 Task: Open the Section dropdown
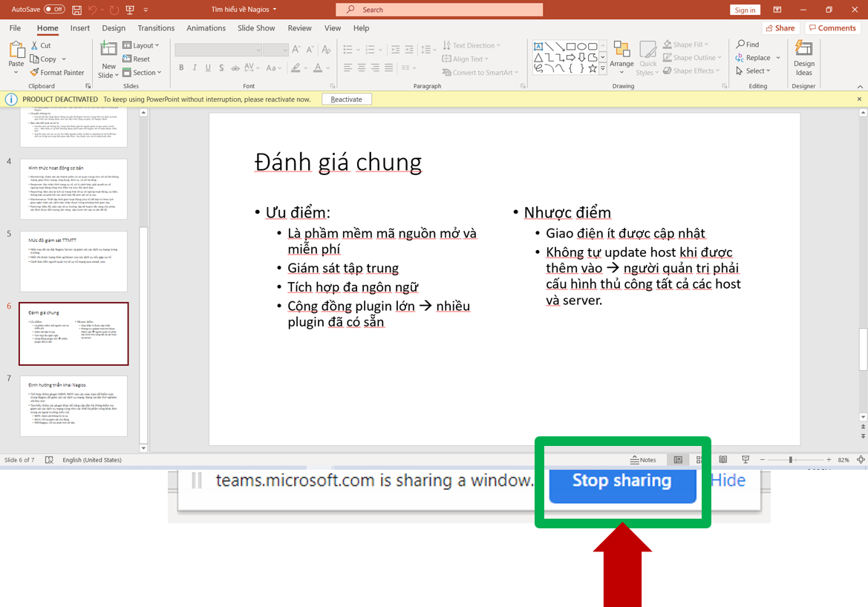[141, 73]
